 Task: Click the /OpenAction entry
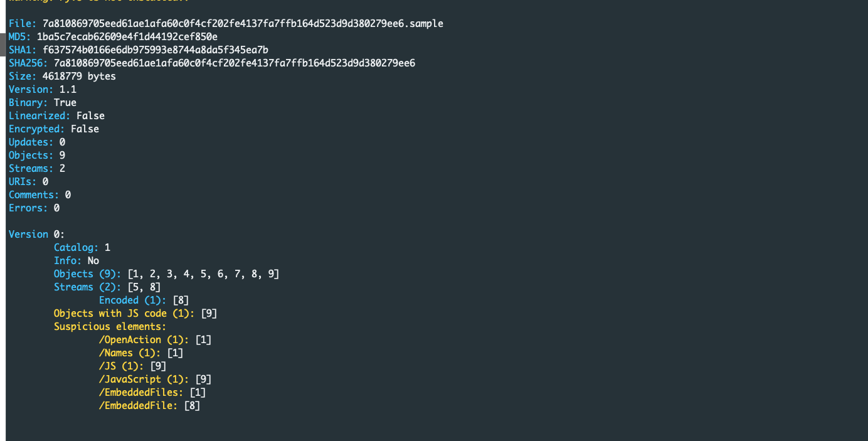[x=130, y=340]
